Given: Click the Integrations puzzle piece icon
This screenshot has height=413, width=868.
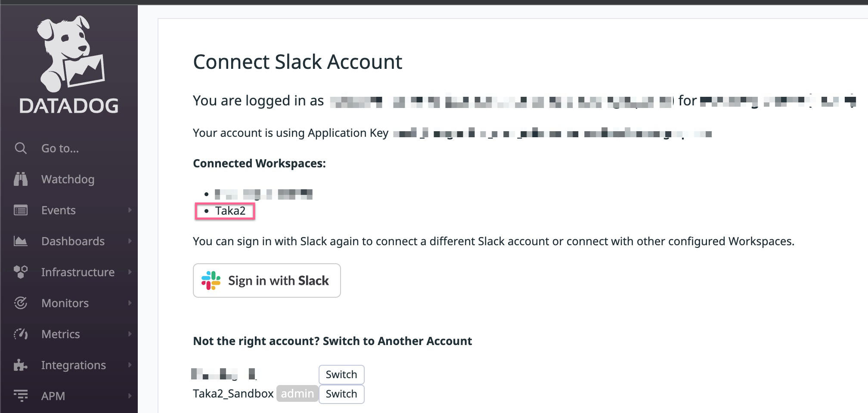Looking at the screenshot, I should pos(21,365).
